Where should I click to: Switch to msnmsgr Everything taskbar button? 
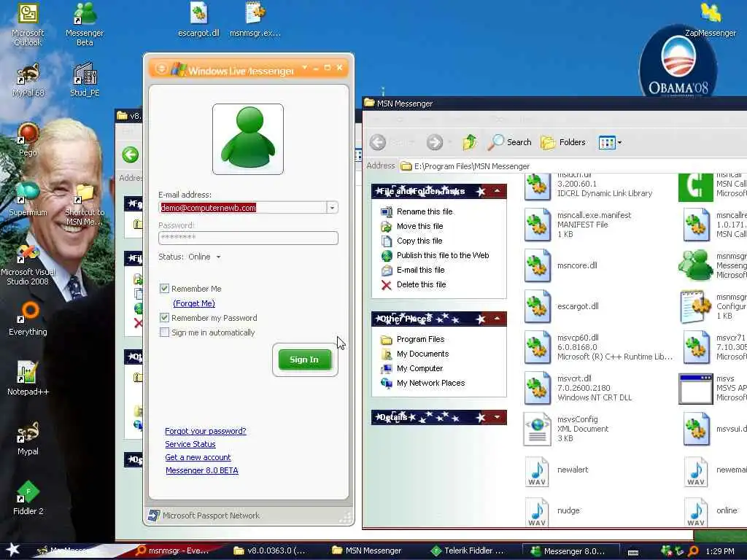tap(172, 551)
